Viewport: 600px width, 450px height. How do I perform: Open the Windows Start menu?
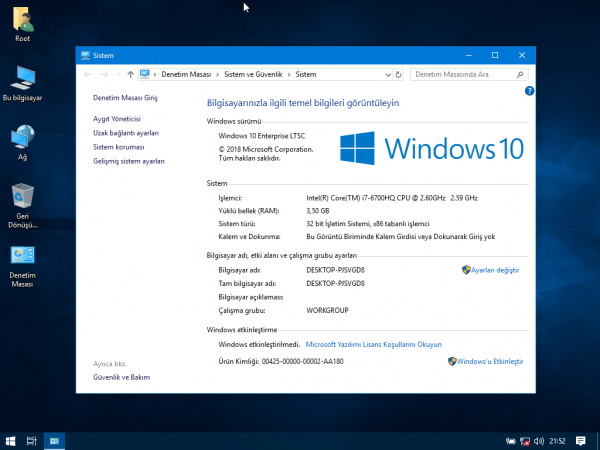(x=10, y=440)
